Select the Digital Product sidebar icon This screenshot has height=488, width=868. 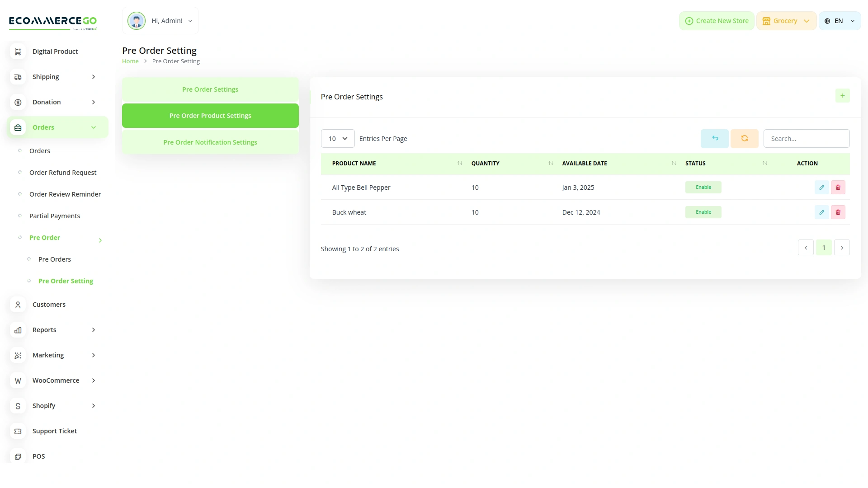(x=17, y=52)
